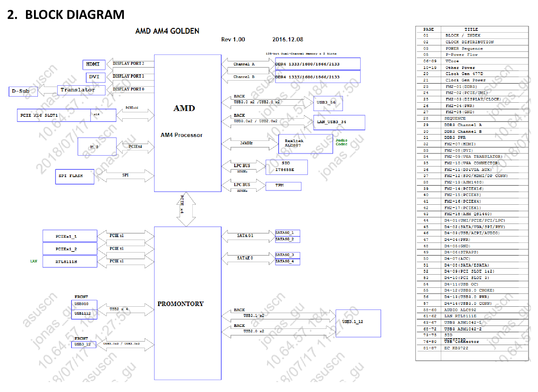Select the PCIEx4 arrow label

[135, 147]
